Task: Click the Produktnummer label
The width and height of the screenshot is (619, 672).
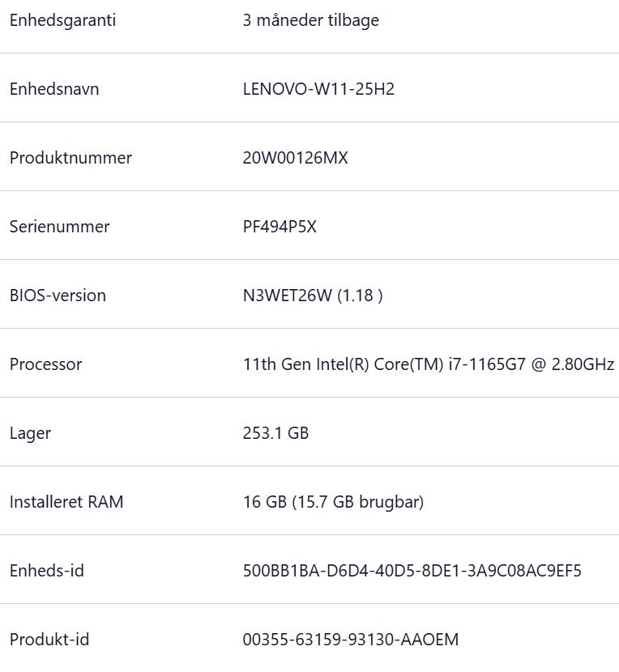Action: [x=70, y=158]
